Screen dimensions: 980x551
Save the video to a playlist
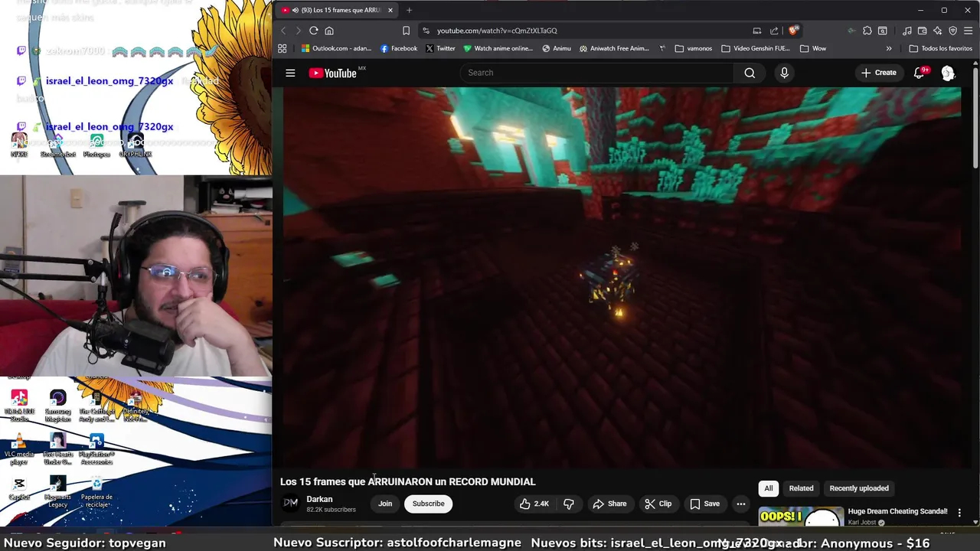tap(705, 504)
